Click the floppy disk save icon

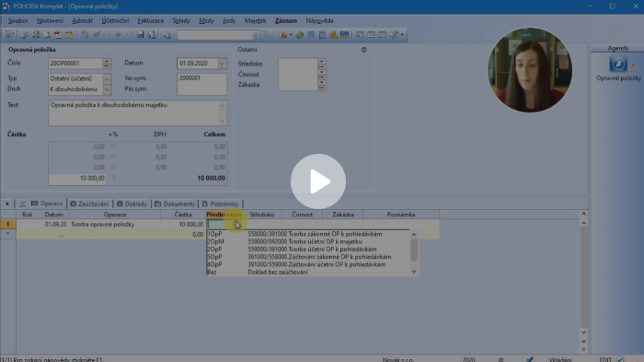click(141, 35)
